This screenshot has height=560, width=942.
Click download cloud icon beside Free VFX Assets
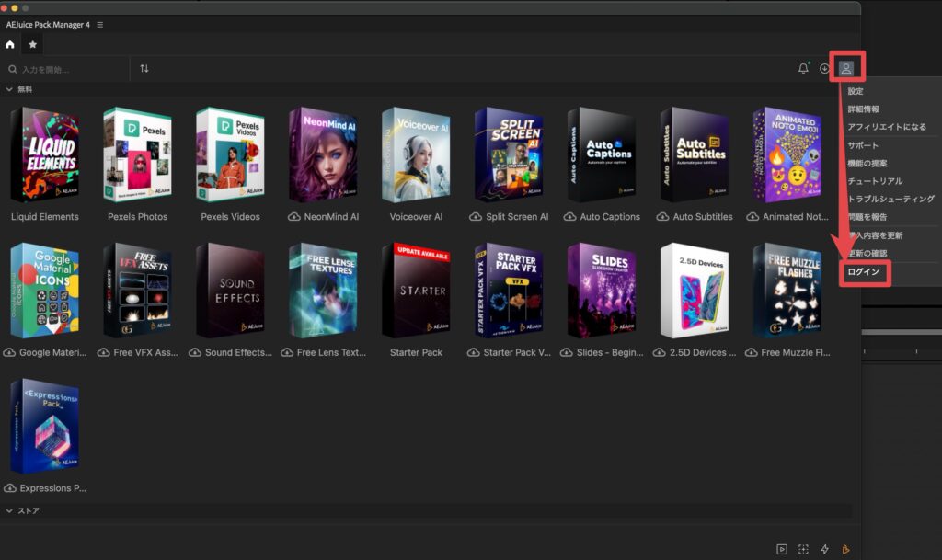pos(103,352)
